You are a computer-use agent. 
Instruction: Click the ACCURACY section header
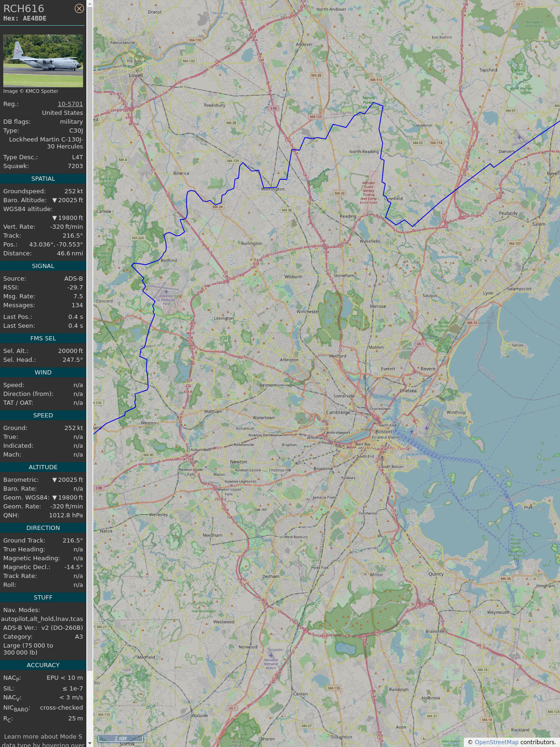43,665
